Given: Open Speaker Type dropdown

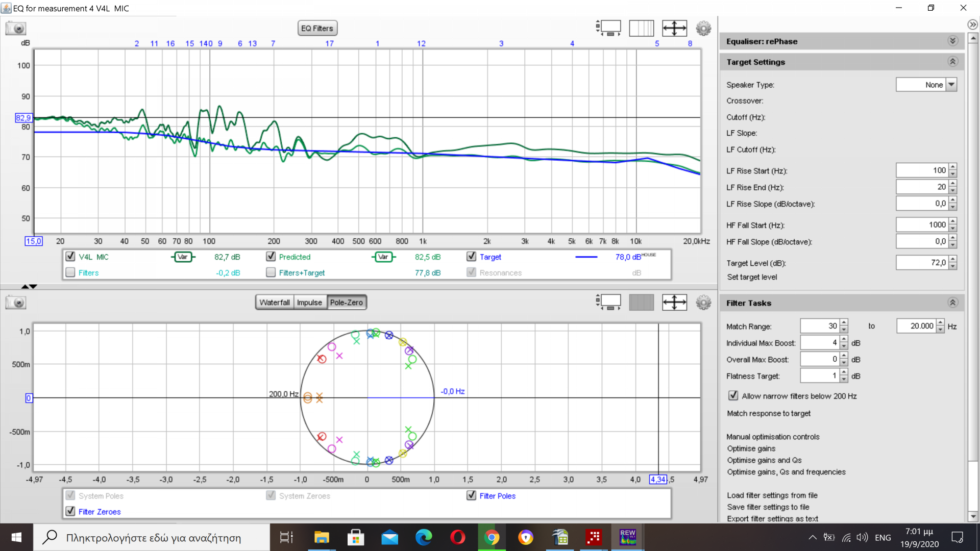Looking at the screenshot, I should tap(951, 85).
